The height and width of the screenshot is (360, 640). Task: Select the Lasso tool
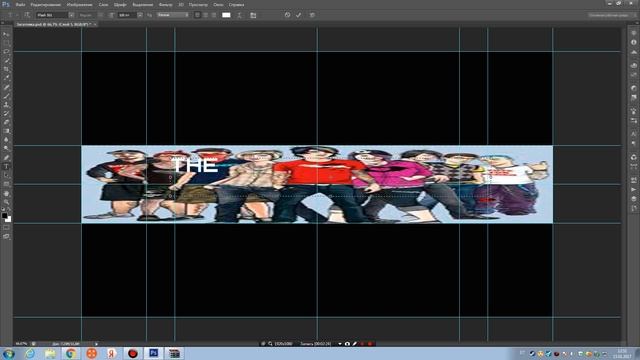6,52
